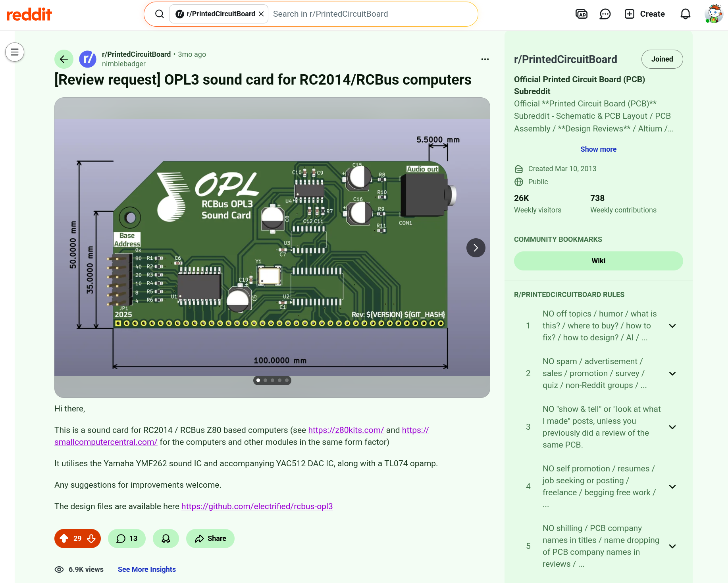
Task: Open the GitHub rcbus-opl3 design files link
Action: [257, 506]
